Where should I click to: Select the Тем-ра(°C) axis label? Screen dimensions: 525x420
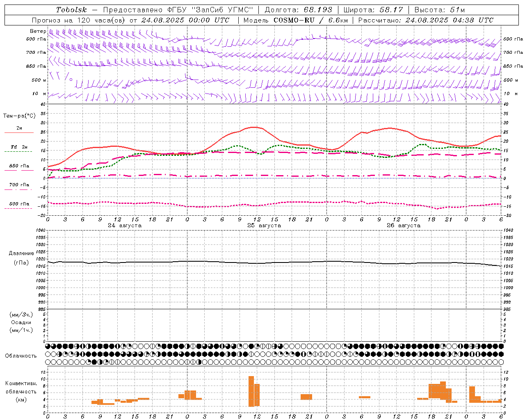[x=19, y=116]
